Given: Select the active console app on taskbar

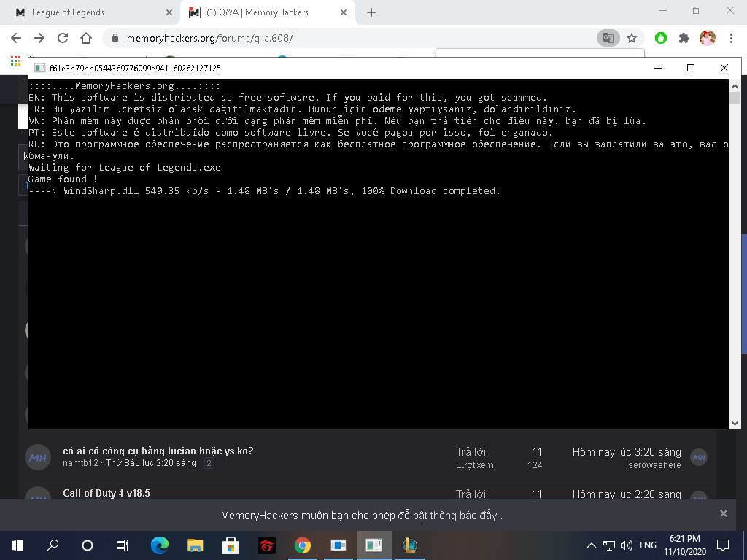Looking at the screenshot, I should 374,545.
